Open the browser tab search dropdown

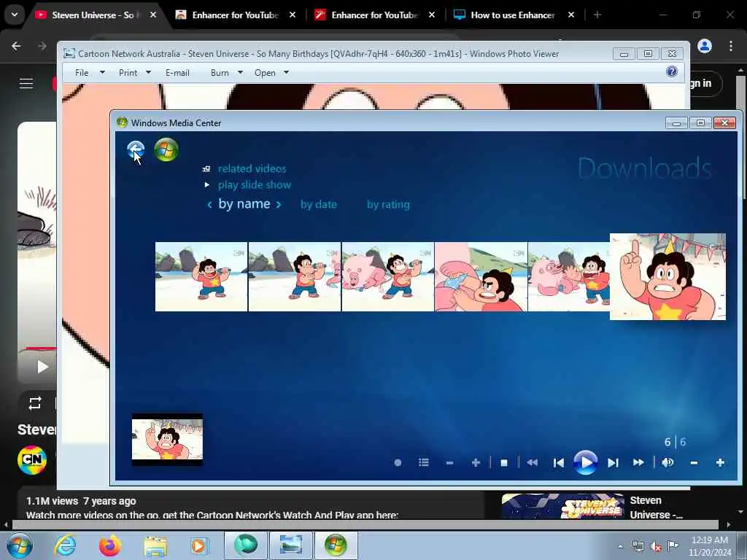point(15,15)
